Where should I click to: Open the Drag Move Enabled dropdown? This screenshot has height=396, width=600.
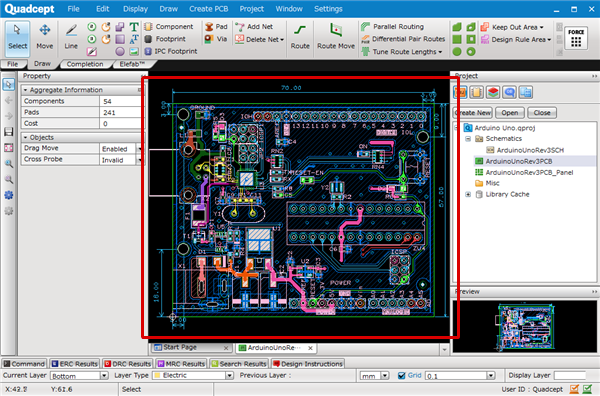point(140,148)
